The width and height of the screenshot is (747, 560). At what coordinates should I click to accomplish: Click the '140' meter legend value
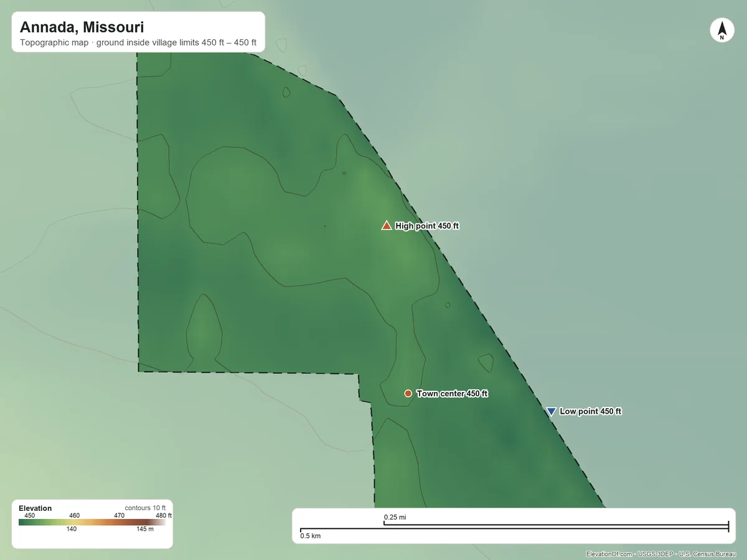coord(72,530)
